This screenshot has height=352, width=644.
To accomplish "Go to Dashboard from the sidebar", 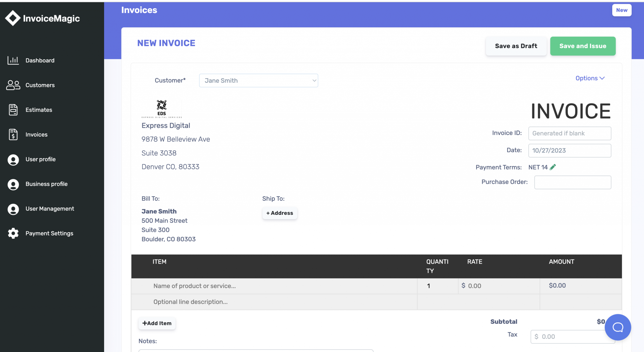I will pyautogui.click(x=40, y=60).
